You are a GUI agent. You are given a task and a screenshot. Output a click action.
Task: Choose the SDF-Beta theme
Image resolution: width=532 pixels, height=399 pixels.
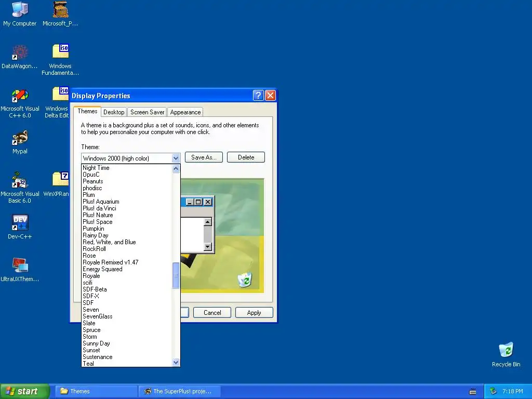[127, 289]
